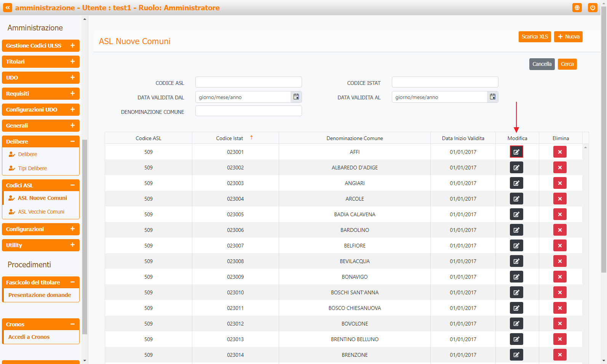Image resolution: width=607 pixels, height=364 pixels.
Task: Open ASL Vecchie Comuni page
Action: (x=41, y=212)
